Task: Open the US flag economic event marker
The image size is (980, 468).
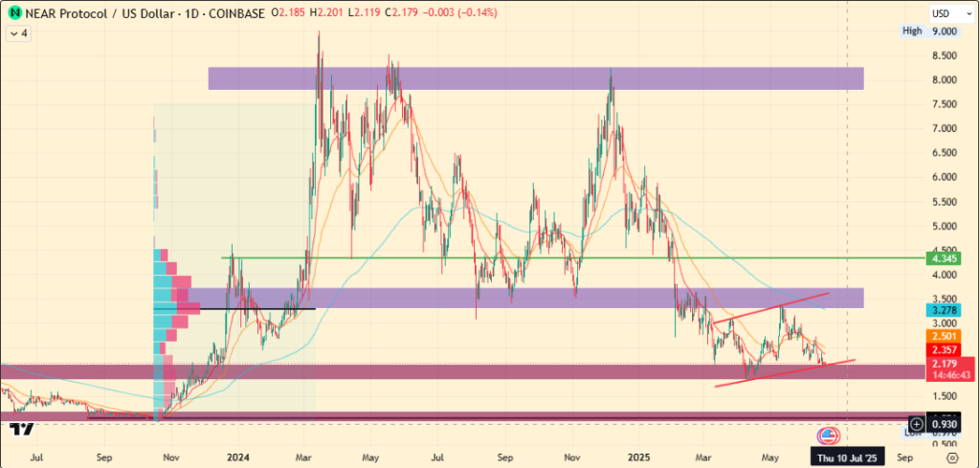Action: click(x=828, y=435)
